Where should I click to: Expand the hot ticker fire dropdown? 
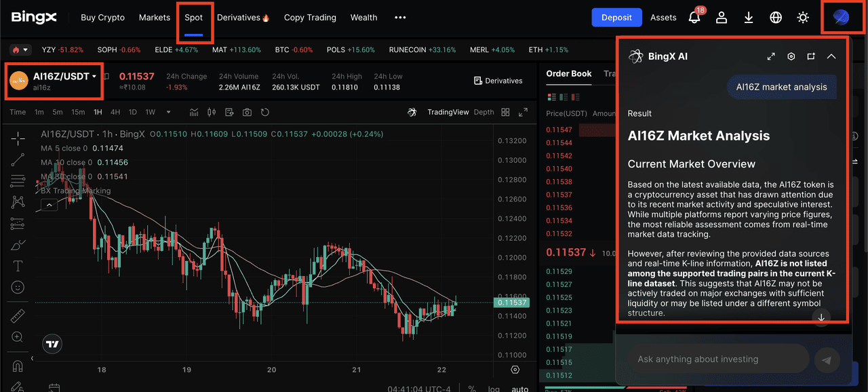[x=20, y=50]
